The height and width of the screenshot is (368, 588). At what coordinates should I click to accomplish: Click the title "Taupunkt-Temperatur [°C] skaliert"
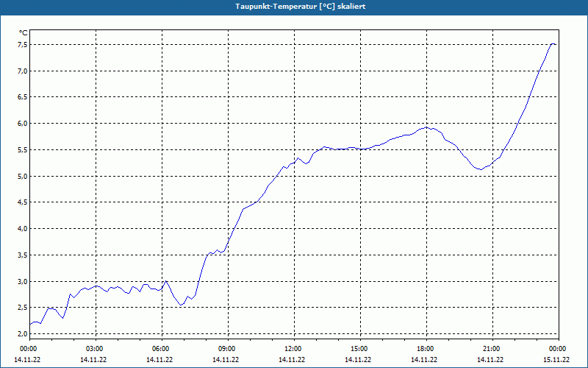(301, 7)
